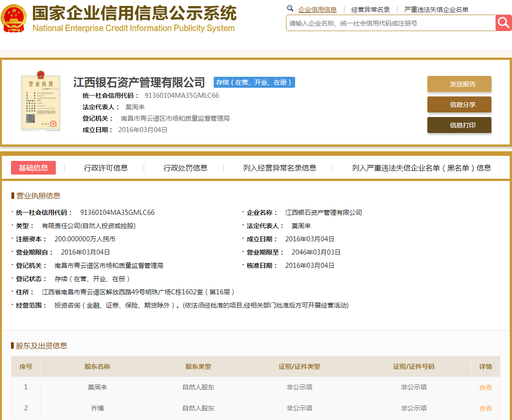Image resolution: width=512 pixels, height=420 pixels.
Task: Click the 信息分享 button
Action: click(x=459, y=104)
